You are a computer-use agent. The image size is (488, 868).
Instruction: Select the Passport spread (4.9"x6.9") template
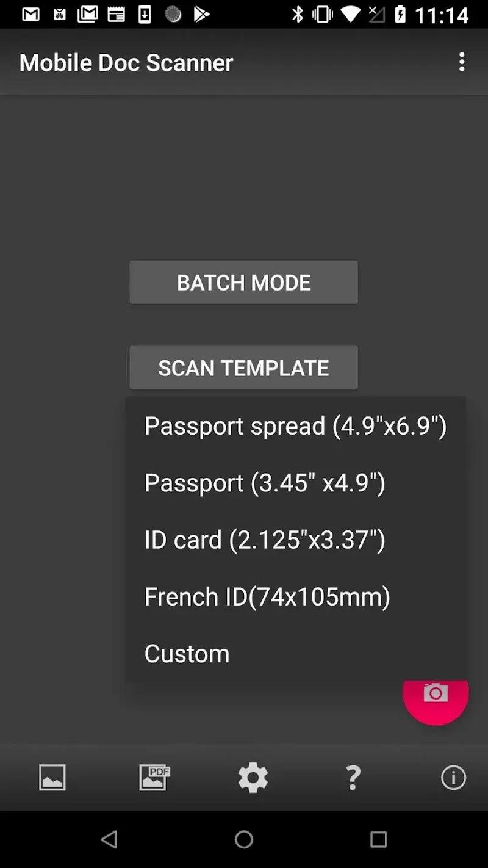(295, 426)
